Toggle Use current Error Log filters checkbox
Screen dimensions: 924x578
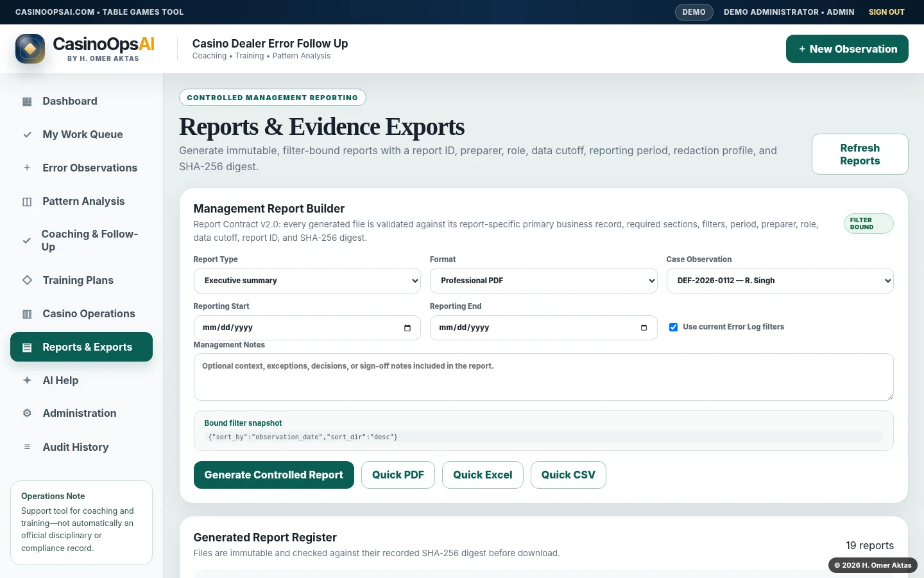673,328
